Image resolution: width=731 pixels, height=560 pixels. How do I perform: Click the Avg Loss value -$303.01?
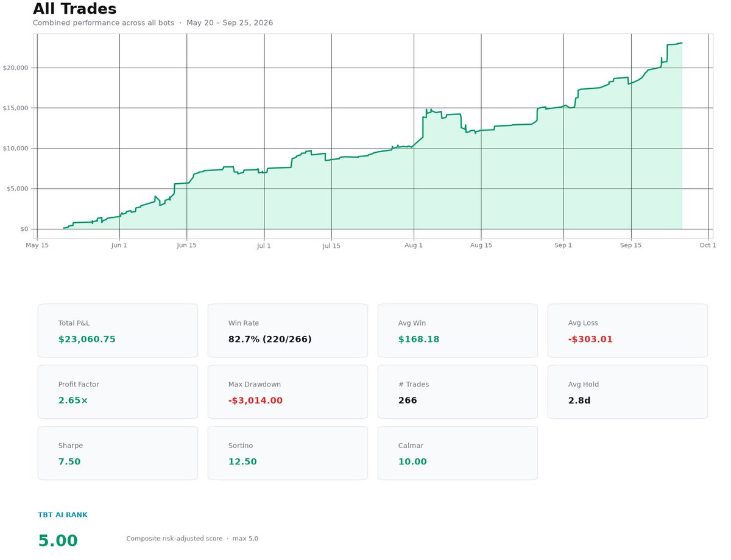pos(590,339)
